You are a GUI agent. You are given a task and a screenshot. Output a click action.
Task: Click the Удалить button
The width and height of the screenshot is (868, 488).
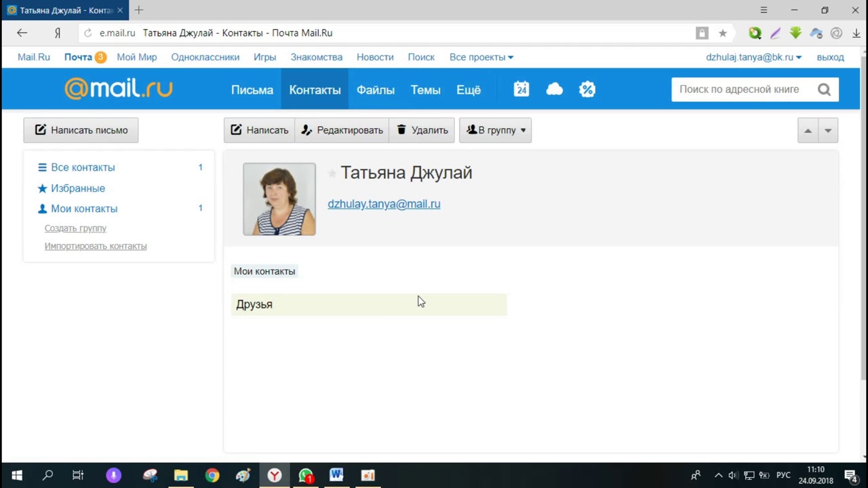[422, 130]
